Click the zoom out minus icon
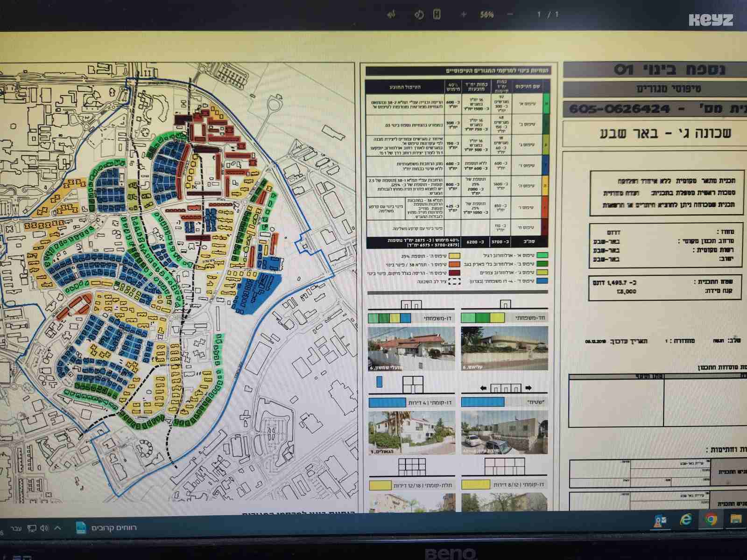 click(x=510, y=14)
